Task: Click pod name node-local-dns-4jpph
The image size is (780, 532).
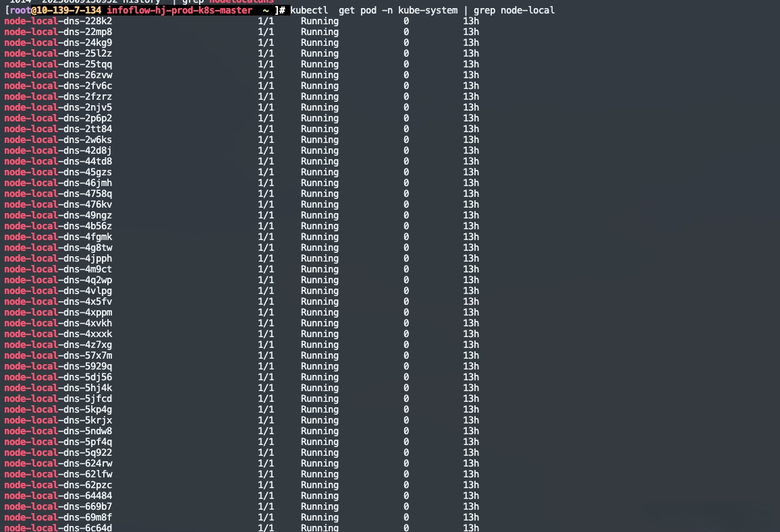Action: coord(58,258)
